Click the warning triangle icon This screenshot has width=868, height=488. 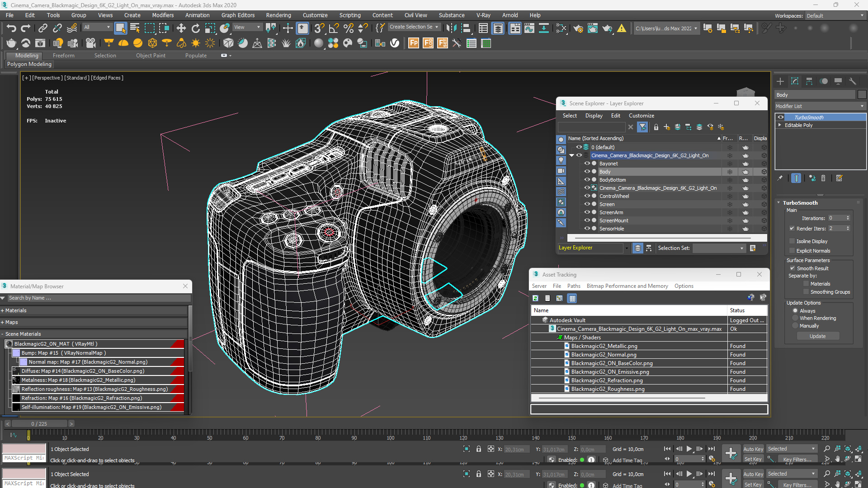(622, 28)
